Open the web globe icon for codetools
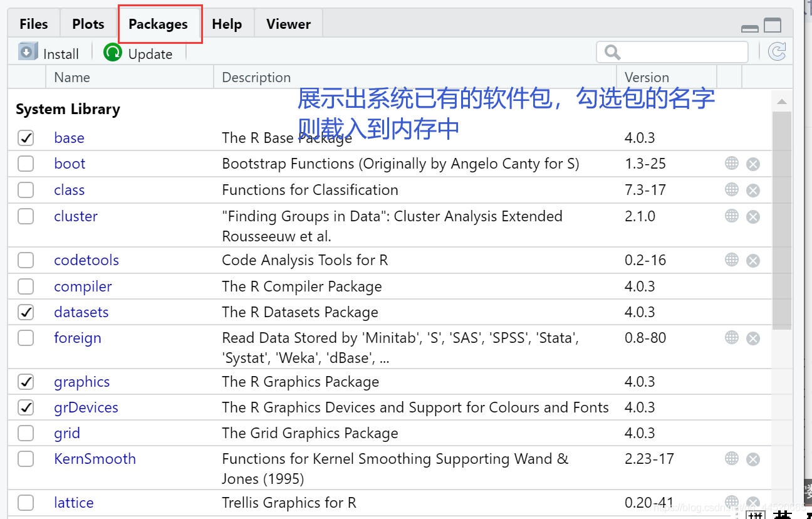The width and height of the screenshot is (812, 519). click(x=731, y=259)
